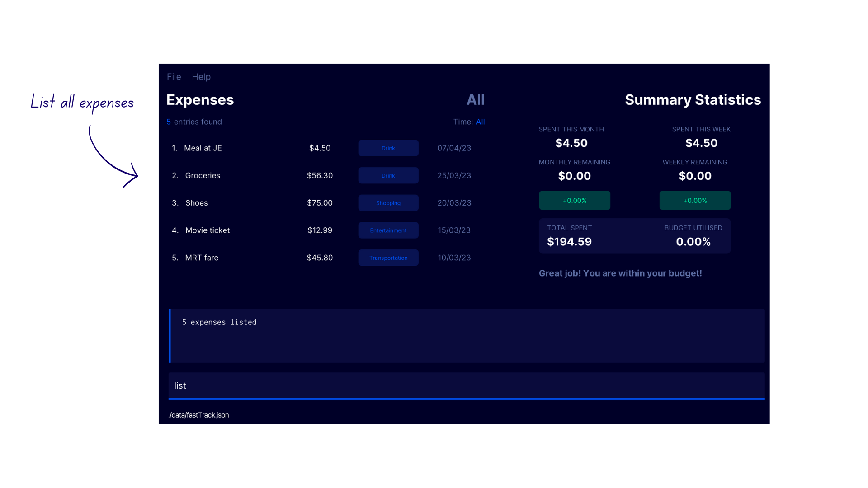
Task: Click the weekly +0.00% change badge
Action: (x=695, y=201)
